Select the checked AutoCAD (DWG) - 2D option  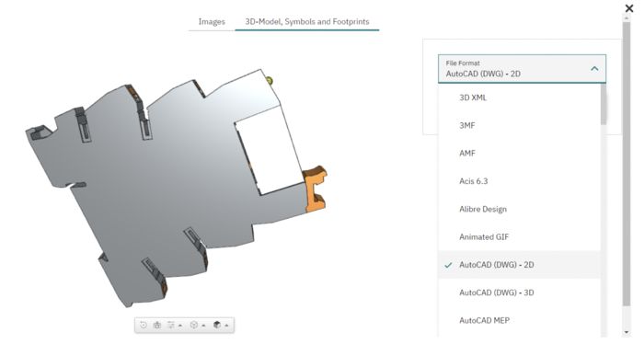(x=520, y=265)
